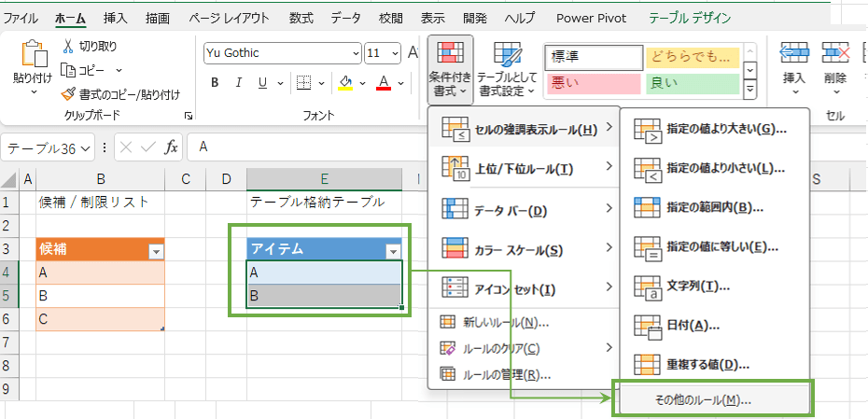Click the formula bar showing A
This screenshot has width=868, height=419.
(307, 147)
